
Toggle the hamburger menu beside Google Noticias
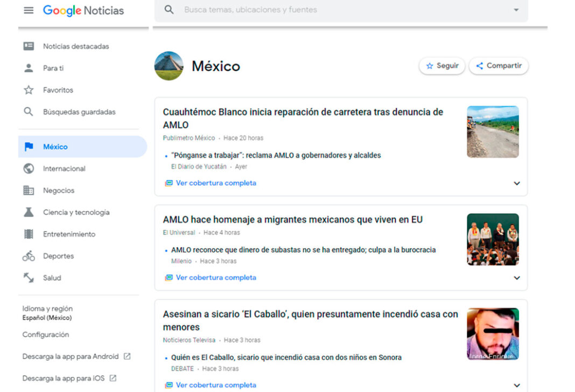coord(29,10)
